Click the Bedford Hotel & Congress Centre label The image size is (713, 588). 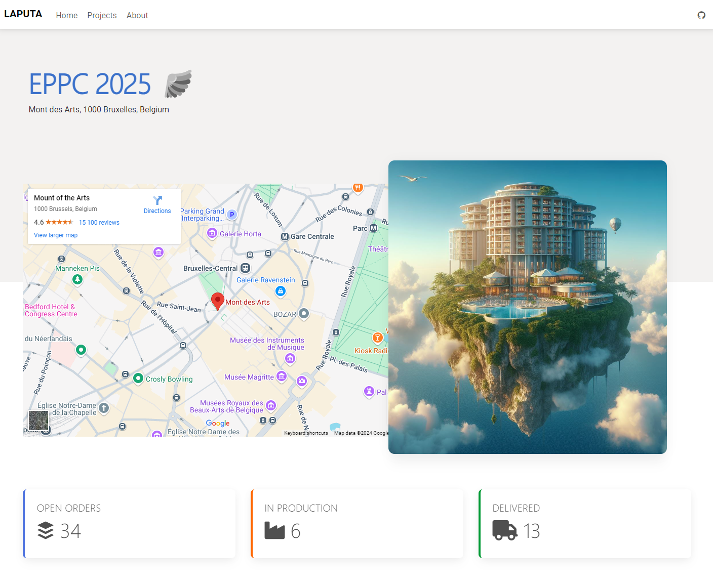(x=51, y=310)
